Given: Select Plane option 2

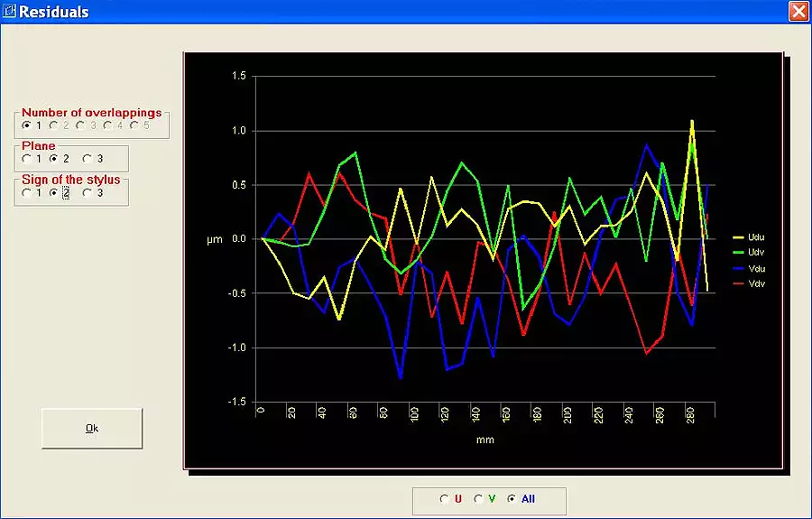Looking at the screenshot, I should pos(54,159).
